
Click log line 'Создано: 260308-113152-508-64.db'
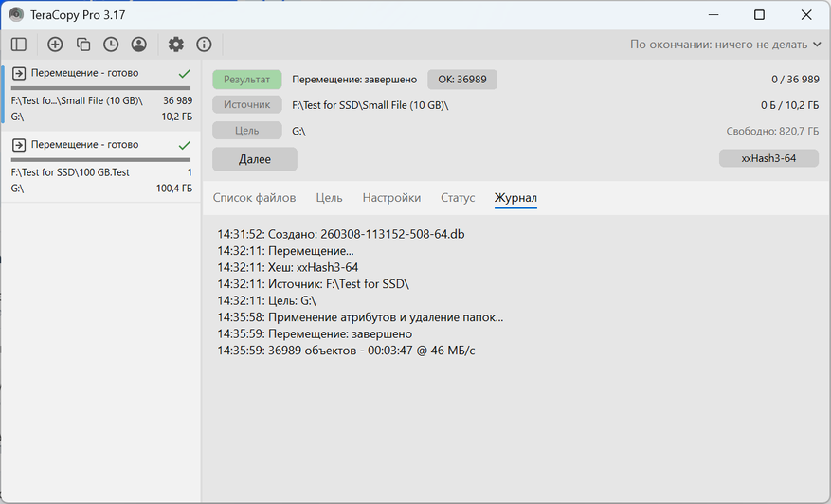coord(341,234)
